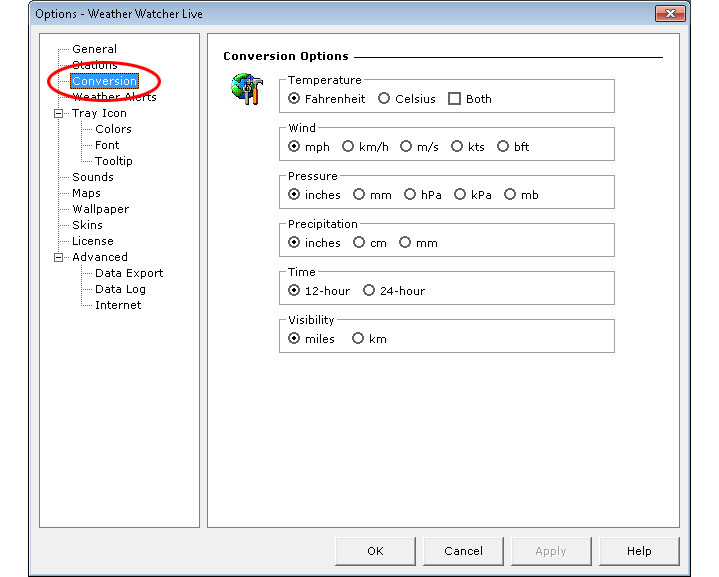Open Tooltip settings page
The width and height of the screenshot is (719, 577).
click(114, 161)
